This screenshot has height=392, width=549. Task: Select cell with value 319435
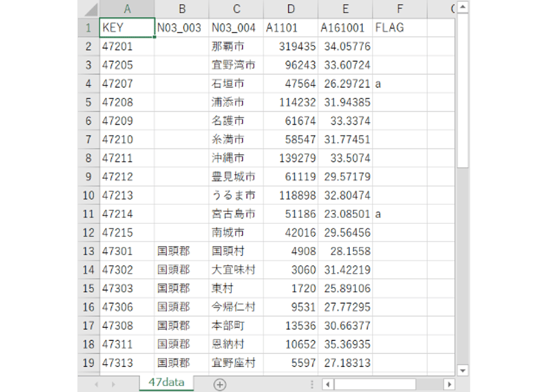click(x=291, y=46)
